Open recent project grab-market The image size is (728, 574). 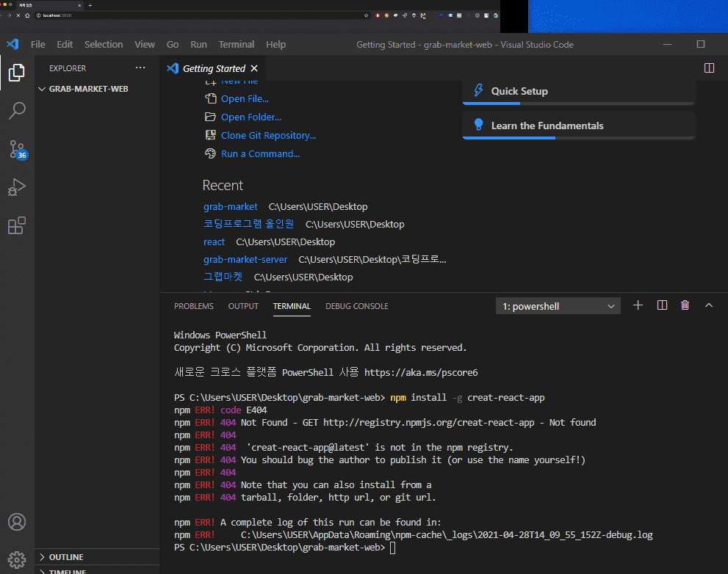pos(230,206)
